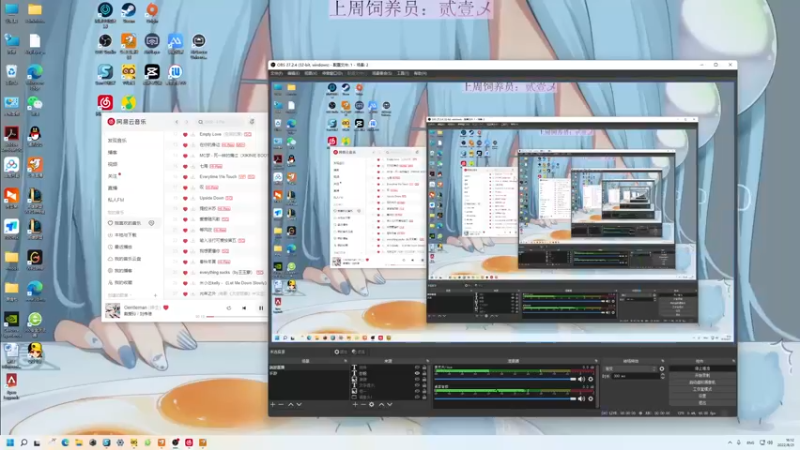800x450 pixels.
Task: Open the Recycle Bin desktop icon
Action: (11, 72)
